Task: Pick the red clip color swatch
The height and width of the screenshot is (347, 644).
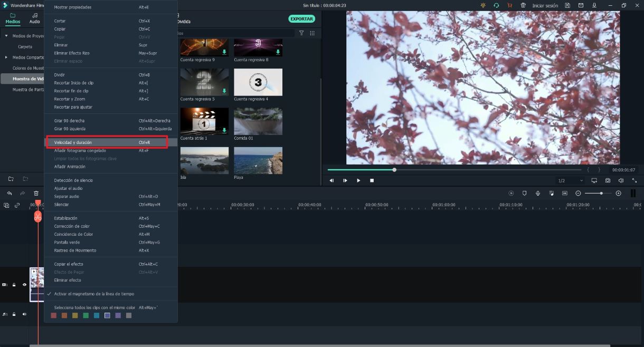Action: click(x=53, y=315)
